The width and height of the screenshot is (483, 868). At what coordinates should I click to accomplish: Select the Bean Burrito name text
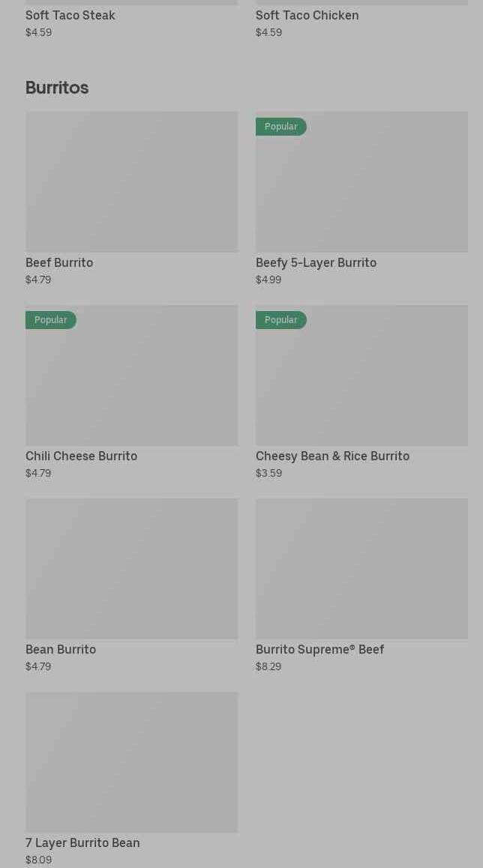tap(61, 649)
